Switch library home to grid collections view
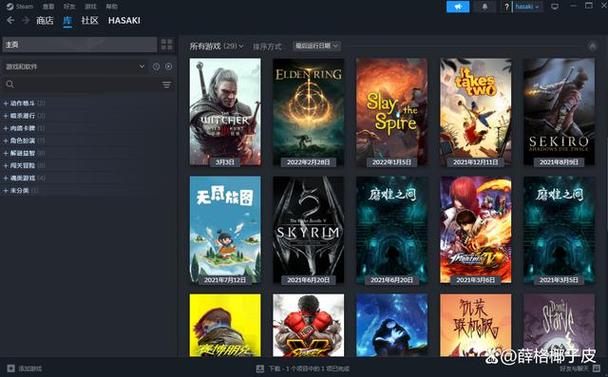Viewport: 608px width, 377px height. click(167, 44)
